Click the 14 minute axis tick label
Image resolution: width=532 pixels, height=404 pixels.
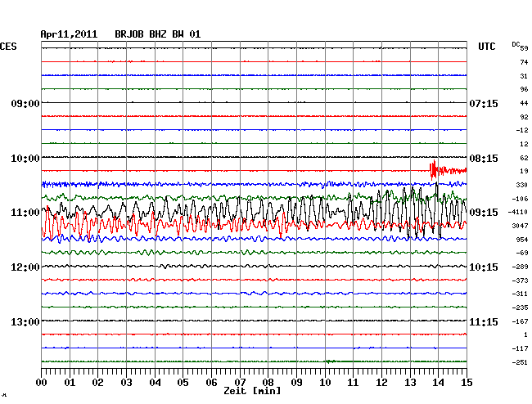[x=439, y=382]
